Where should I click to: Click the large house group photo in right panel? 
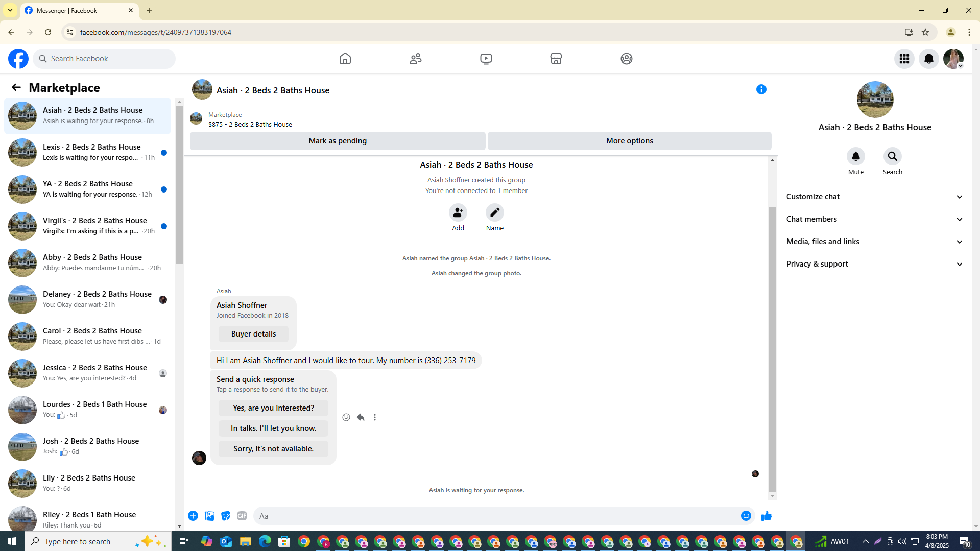pos(875,100)
